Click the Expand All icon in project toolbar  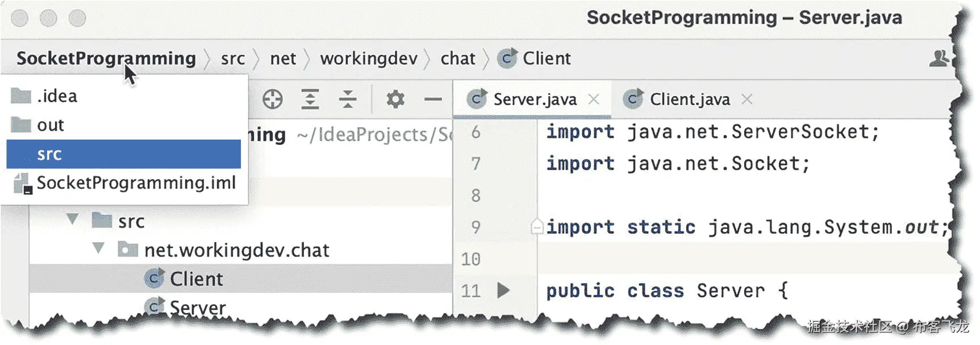click(x=310, y=99)
